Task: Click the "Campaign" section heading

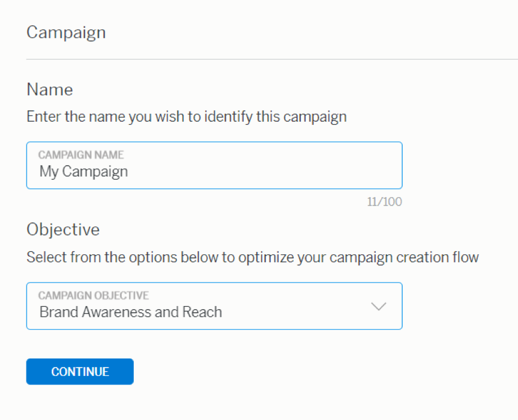Action: (x=66, y=32)
